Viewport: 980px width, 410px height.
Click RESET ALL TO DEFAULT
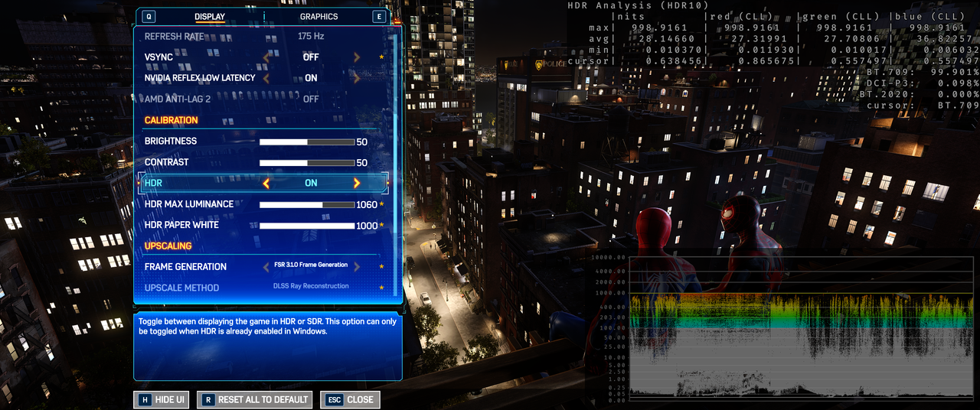click(255, 399)
